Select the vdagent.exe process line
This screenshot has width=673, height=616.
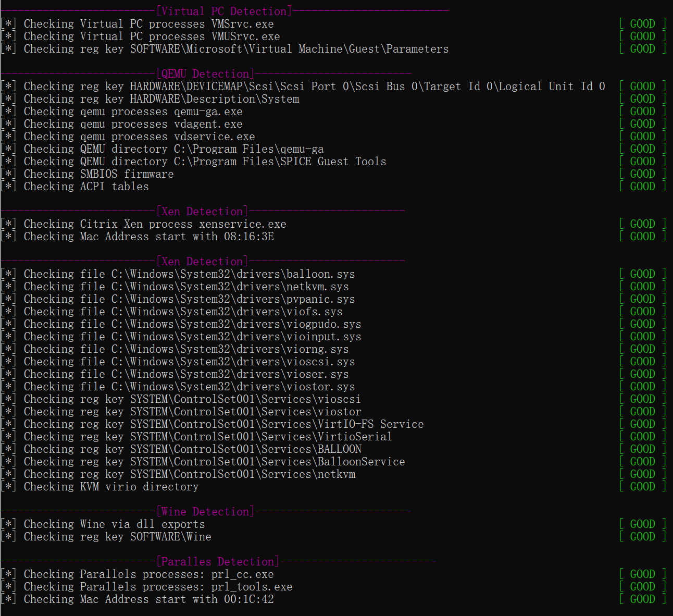(x=121, y=124)
